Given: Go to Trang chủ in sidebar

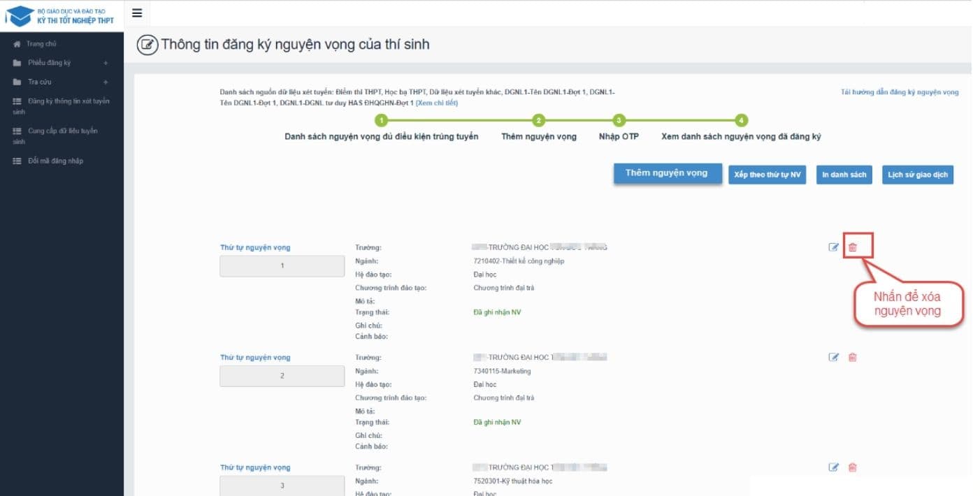Looking at the screenshot, I should tap(41, 44).
